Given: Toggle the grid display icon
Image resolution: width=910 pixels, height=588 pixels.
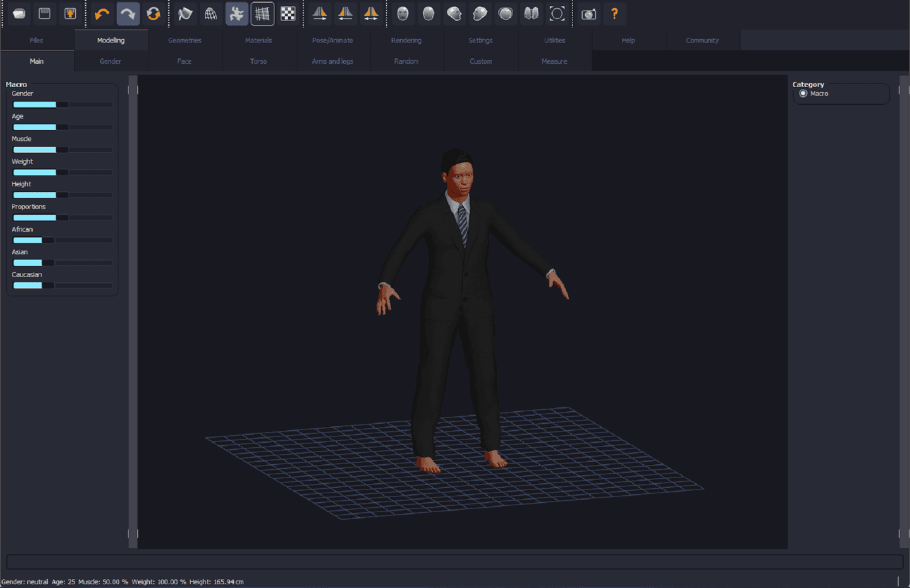Looking at the screenshot, I should click(262, 13).
